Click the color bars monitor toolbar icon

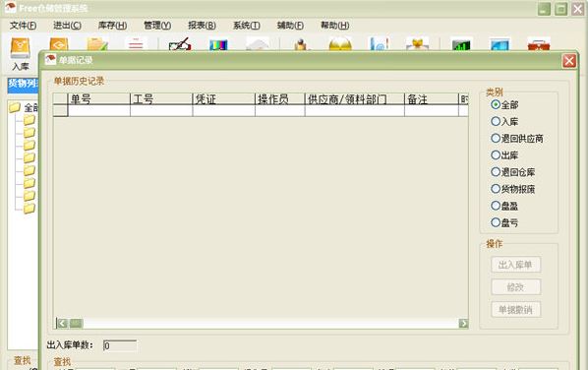[x=218, y=45]
